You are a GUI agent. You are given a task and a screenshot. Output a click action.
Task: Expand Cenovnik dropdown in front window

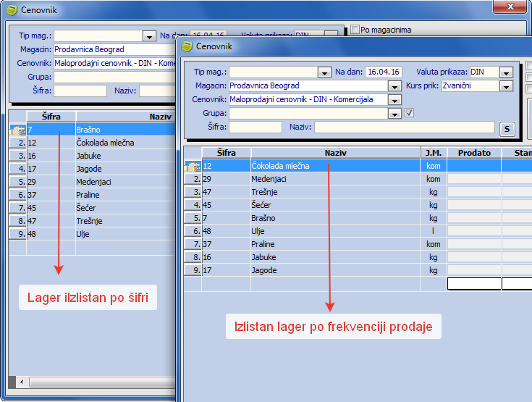(394, 100)
